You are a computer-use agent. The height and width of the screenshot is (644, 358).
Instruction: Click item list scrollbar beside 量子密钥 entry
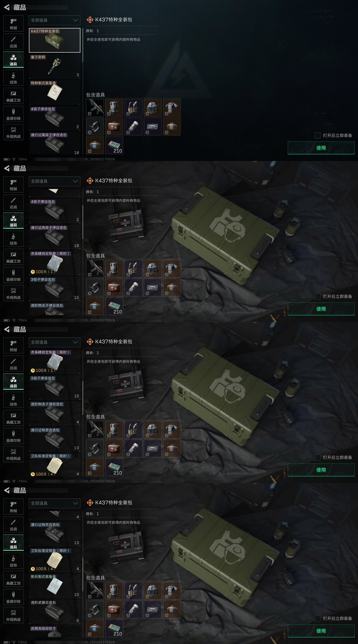(83, 45)
